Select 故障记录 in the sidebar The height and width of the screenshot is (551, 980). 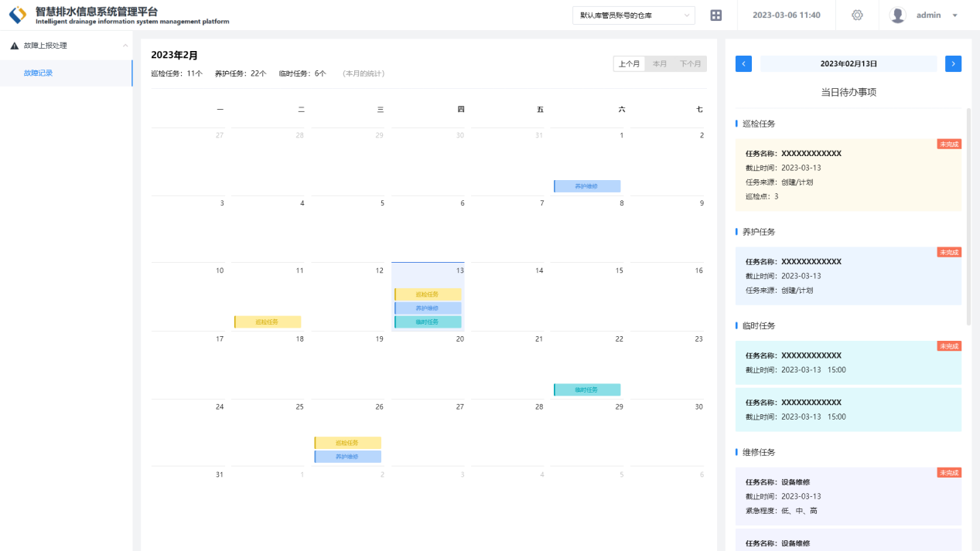39,73
